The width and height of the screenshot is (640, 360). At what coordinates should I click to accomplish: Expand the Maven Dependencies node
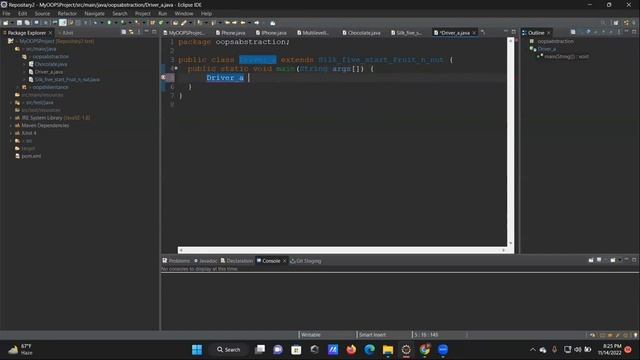[11, 125]
